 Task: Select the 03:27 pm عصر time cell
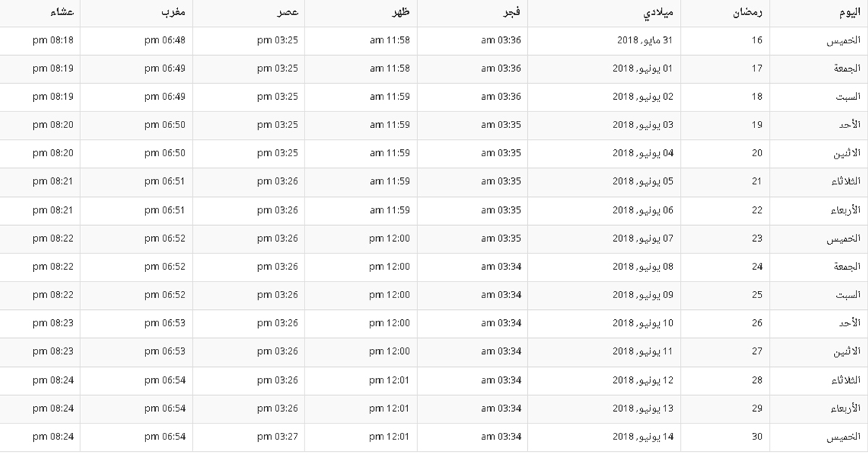[x=249, y=437]
